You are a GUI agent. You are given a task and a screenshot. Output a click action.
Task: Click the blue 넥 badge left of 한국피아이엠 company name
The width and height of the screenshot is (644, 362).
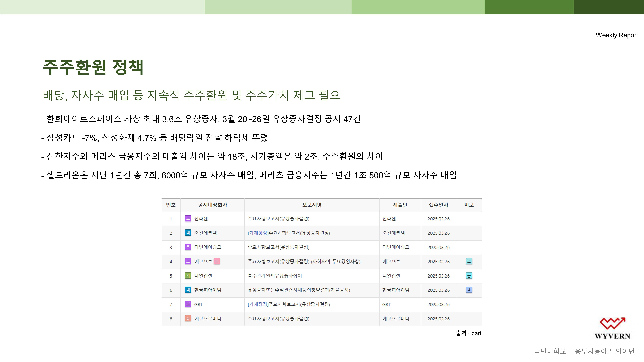[x=188, y=290]
